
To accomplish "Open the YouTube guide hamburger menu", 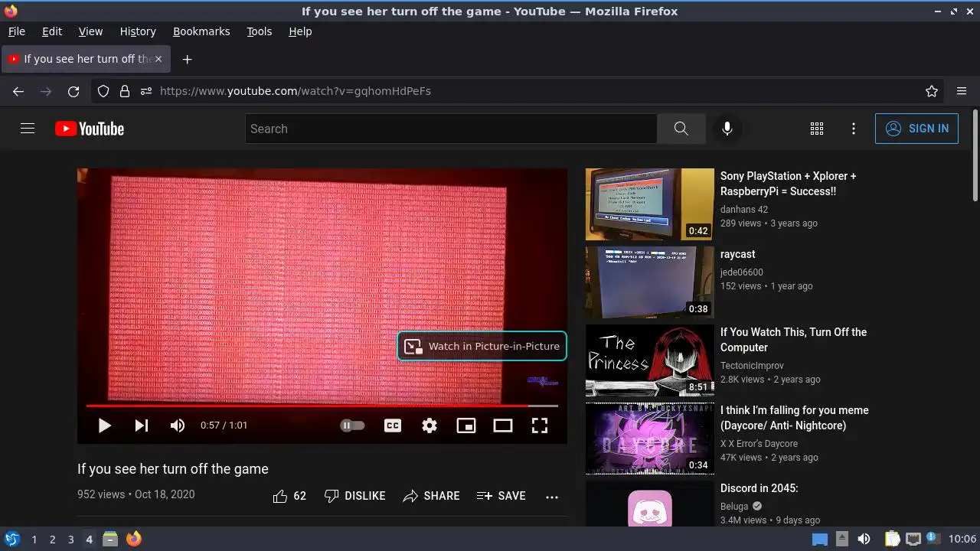I will [28, 129].
